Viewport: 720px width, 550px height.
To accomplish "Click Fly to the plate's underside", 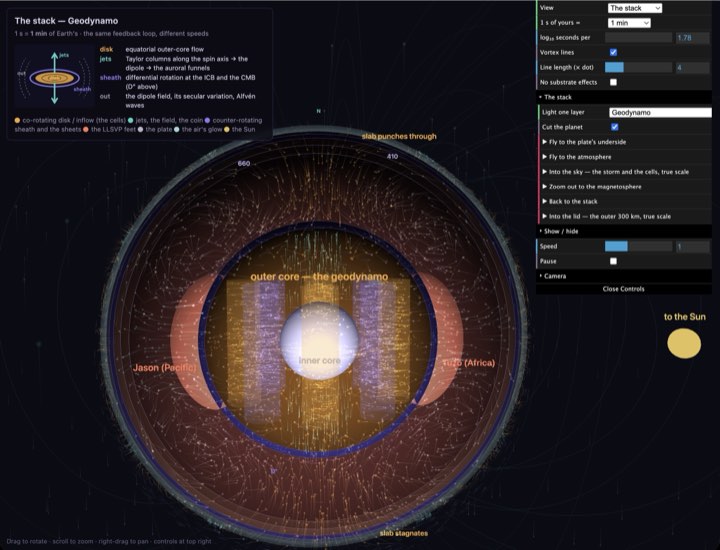I will pos(624,142).
